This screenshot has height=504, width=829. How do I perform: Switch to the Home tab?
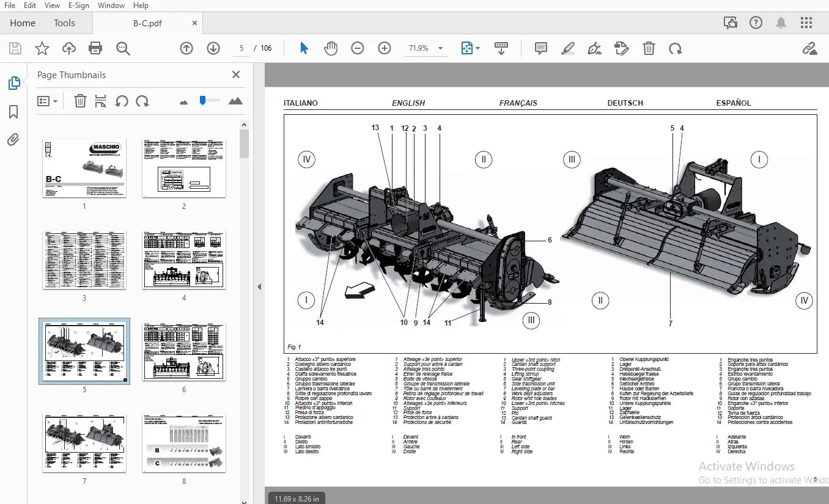coord(23,23)
